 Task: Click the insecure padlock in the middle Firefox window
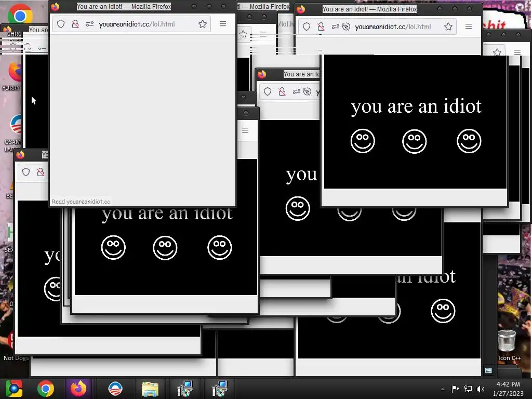[282, 91]
